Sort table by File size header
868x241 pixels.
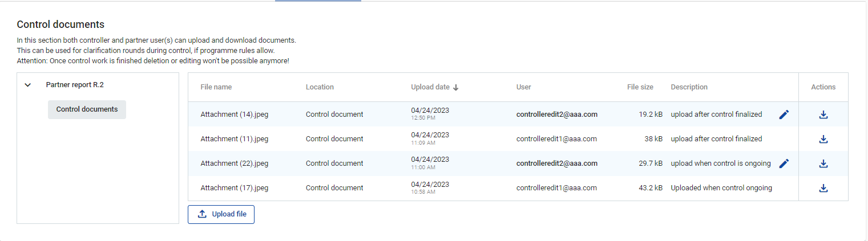[x=640, y=87]
